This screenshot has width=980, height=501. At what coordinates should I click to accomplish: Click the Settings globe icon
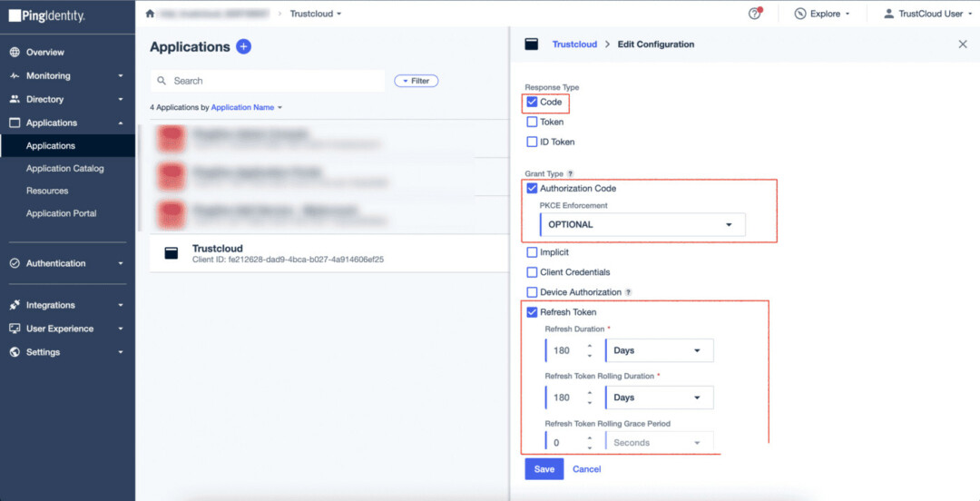pos(15,352)
